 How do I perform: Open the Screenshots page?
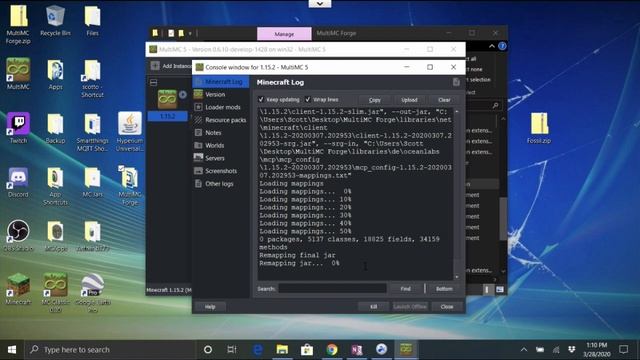pyautogui.click(x=221, y=171)
